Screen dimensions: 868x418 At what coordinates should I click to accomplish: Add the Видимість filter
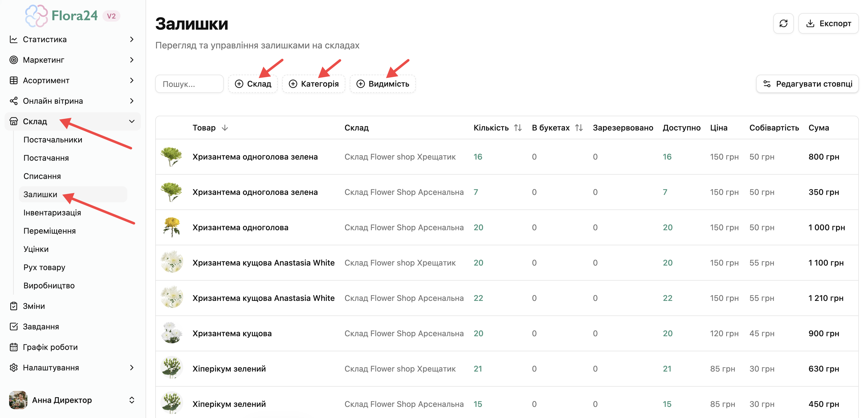click(x=382, y=84)
